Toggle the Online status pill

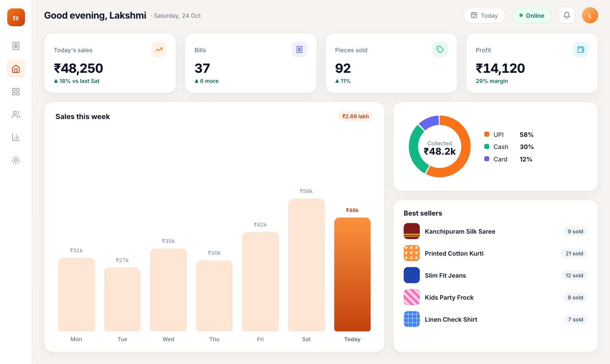click(532, 16)
